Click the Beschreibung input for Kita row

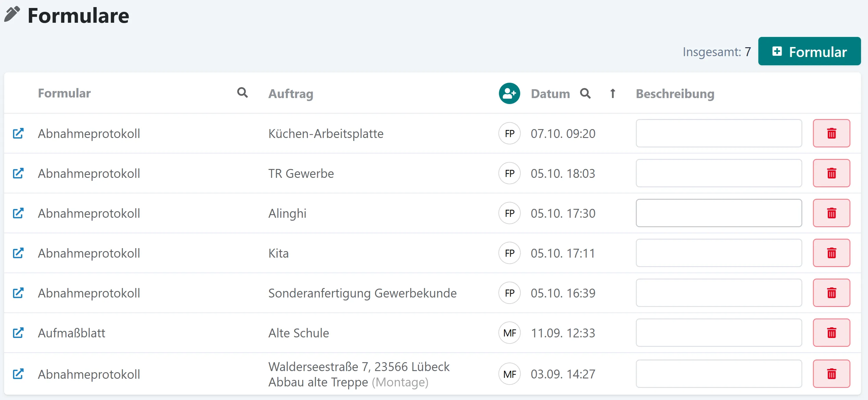[718, 253]
